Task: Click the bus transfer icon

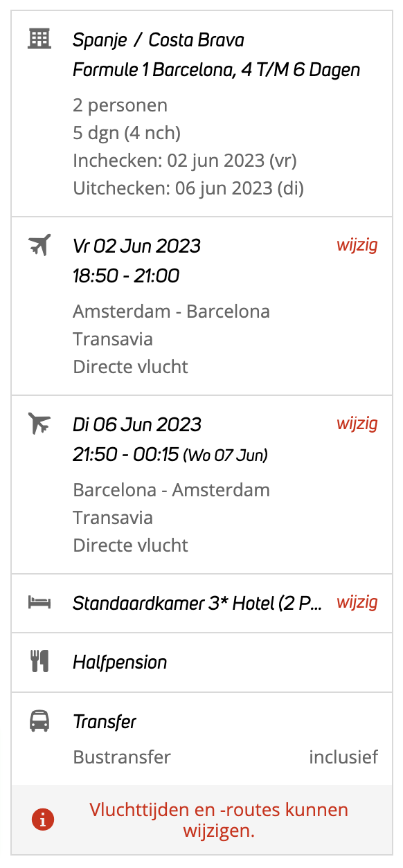Action: (x=39, y=722)
